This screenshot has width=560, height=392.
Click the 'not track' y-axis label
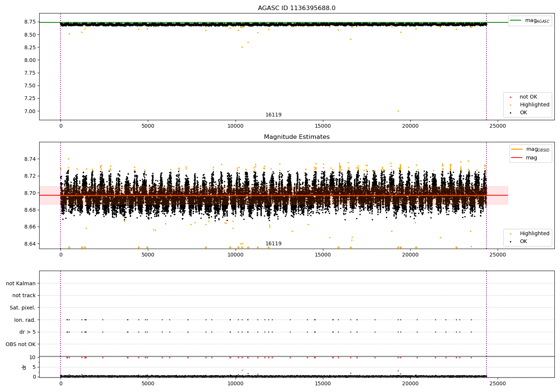pos(24,296)
